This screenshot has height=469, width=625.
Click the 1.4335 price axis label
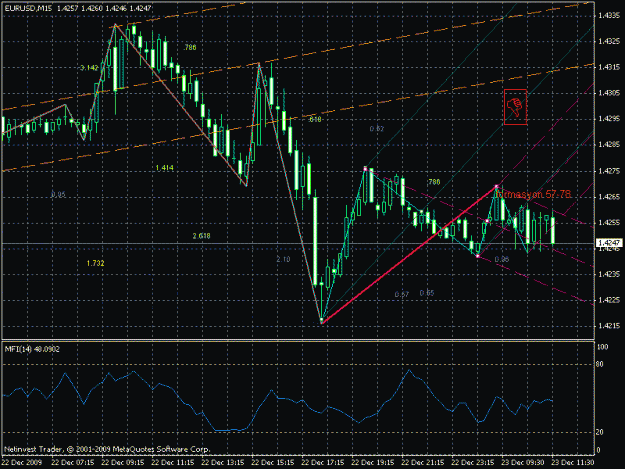[x=609, y=16]
